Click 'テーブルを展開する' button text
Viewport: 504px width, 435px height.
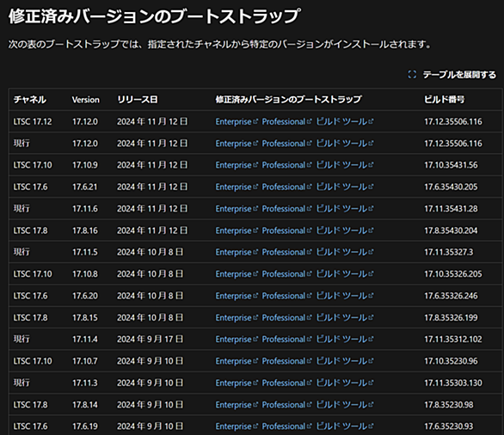click(x=459, y=75)
